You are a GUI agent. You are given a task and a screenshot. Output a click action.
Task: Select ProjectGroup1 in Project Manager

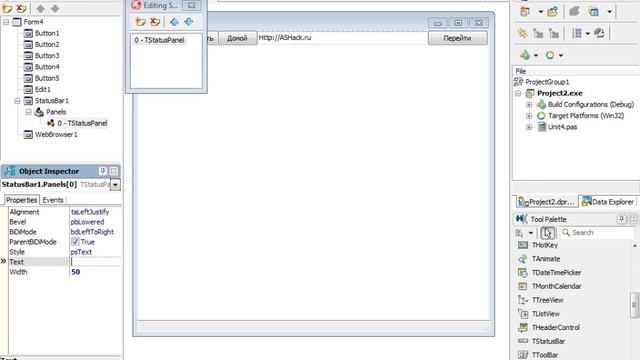pos(547,82)
